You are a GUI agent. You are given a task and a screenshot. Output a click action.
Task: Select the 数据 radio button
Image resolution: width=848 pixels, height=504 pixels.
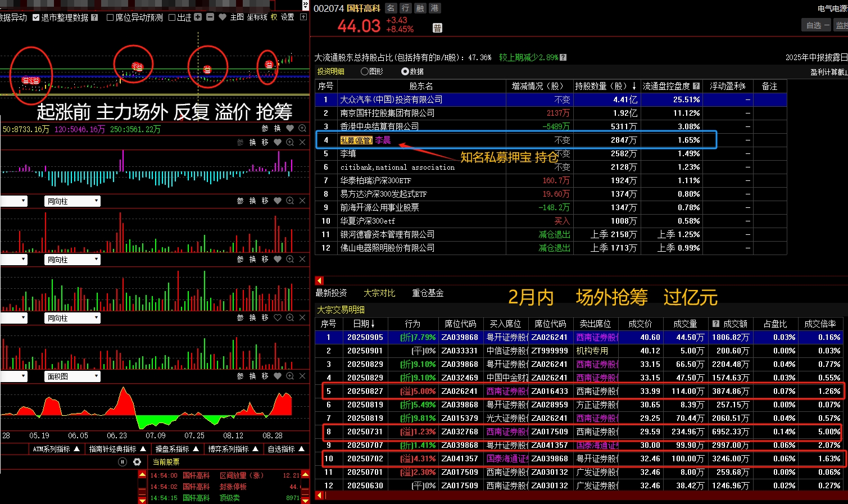(x=405, y=71)
